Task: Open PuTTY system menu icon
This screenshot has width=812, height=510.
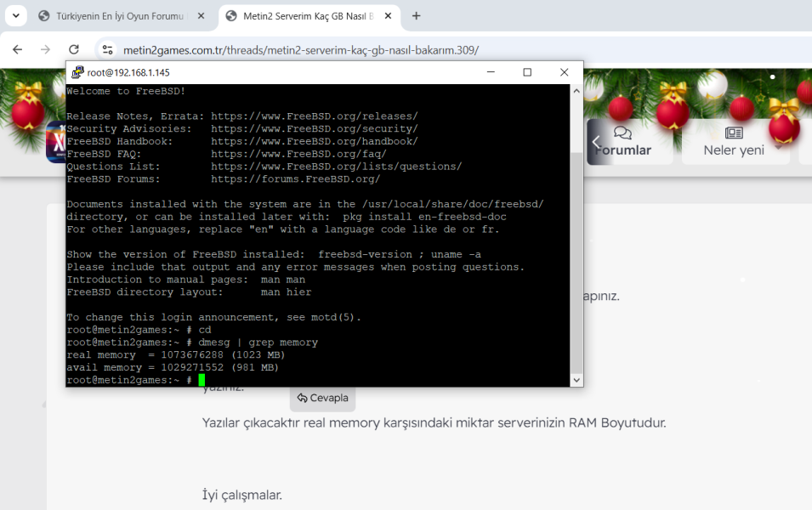Action: click(77, 73)
